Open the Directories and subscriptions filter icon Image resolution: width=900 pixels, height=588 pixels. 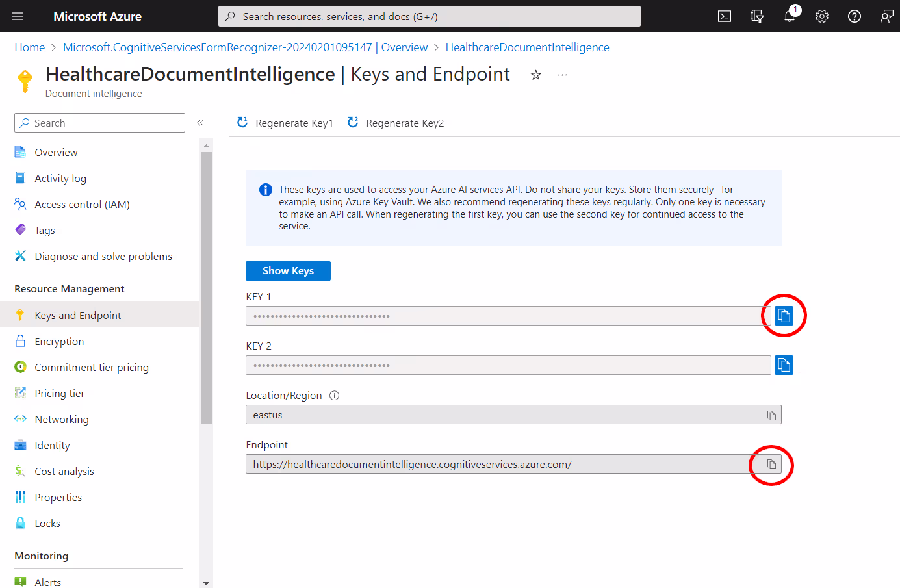(x=757, y=16)
